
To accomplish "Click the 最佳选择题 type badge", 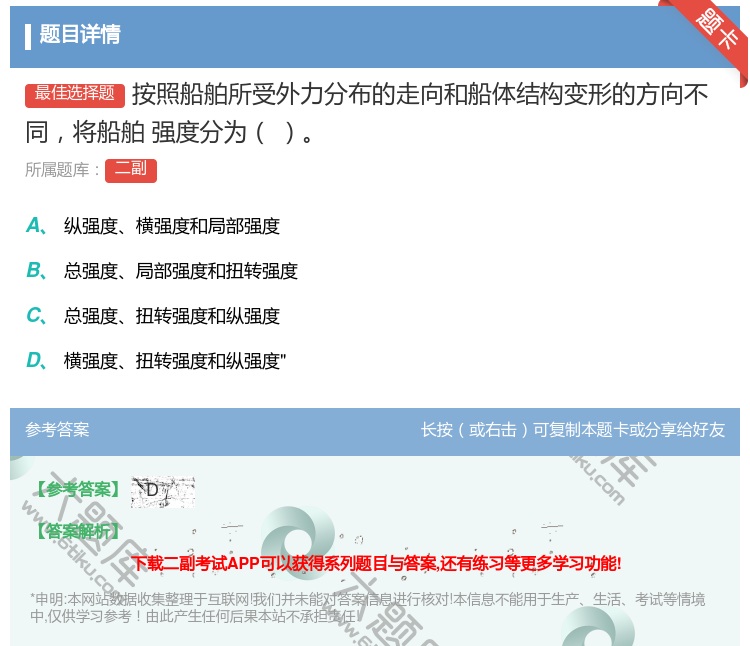I will click(75, 95).
